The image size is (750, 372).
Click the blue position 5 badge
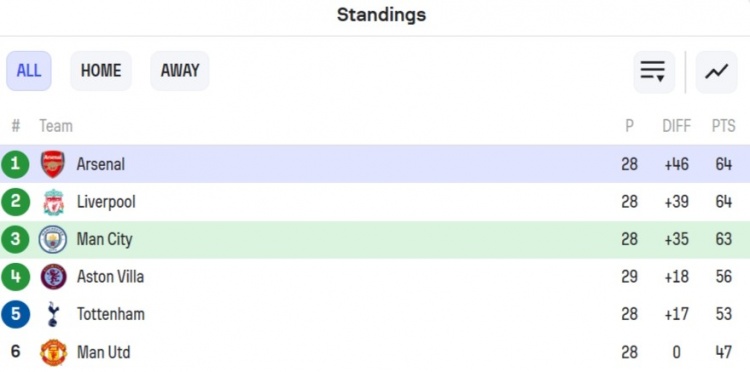tap(15, 314)
